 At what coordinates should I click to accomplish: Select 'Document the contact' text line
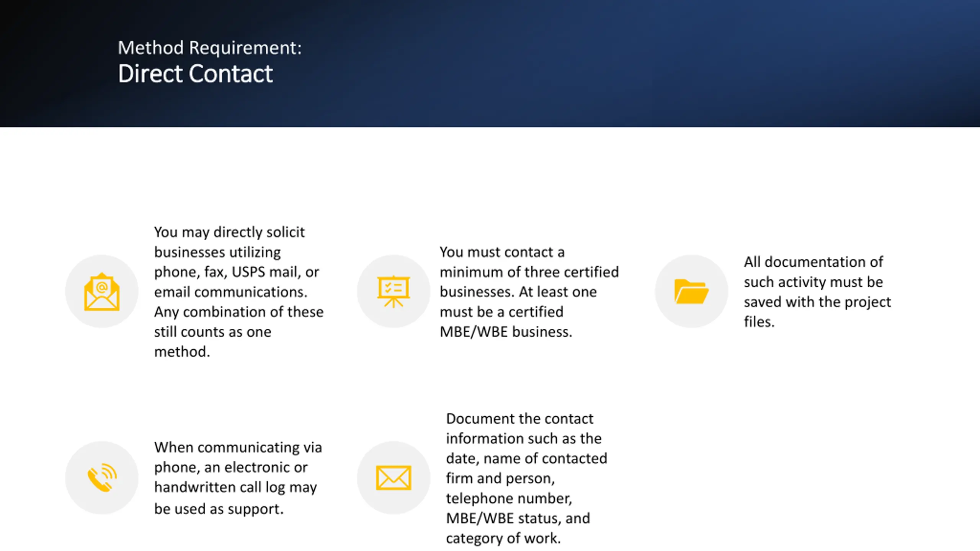click(519, 419)
